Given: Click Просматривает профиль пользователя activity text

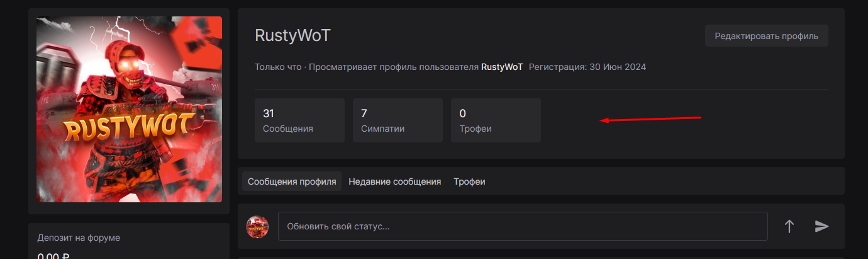Looking at the screenshot, I should 394,67.
